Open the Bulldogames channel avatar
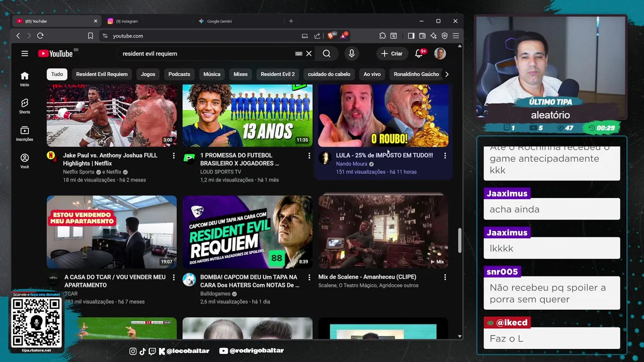The image size is (644, 362). click(x=189, y=280)
